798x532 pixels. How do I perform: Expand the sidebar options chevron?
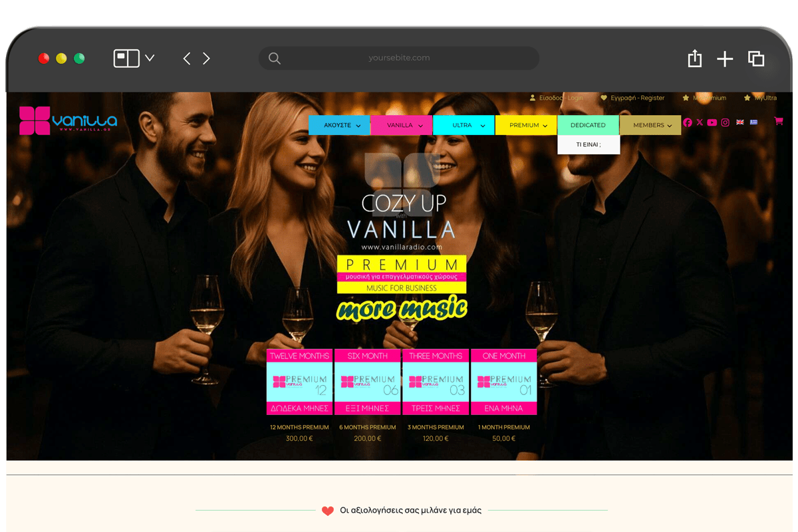point(150,58)
